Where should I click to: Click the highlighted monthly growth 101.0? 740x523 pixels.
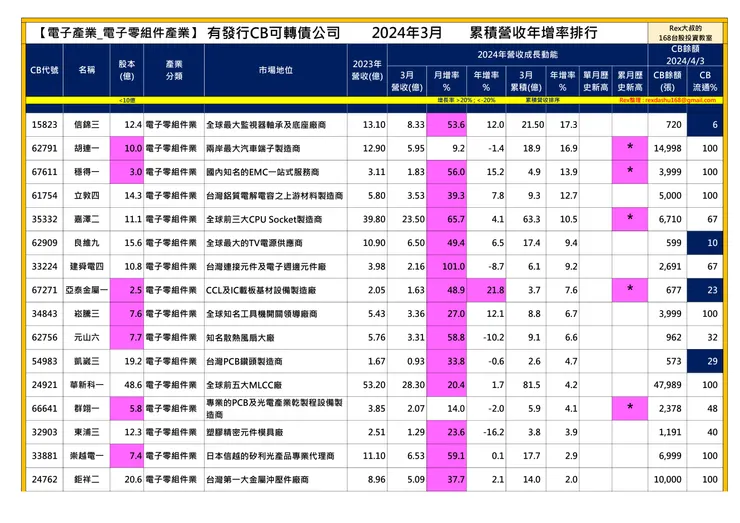pos(446,267)
